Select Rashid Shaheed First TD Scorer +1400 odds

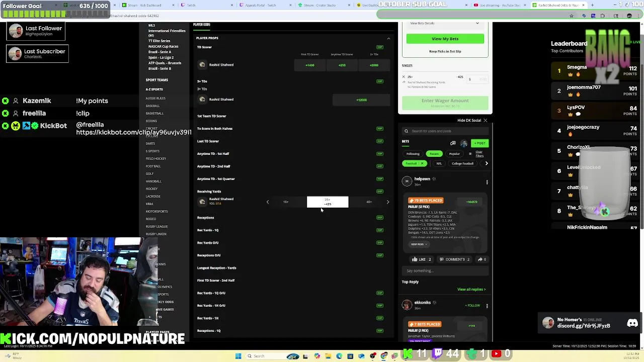tap(310, 65)
